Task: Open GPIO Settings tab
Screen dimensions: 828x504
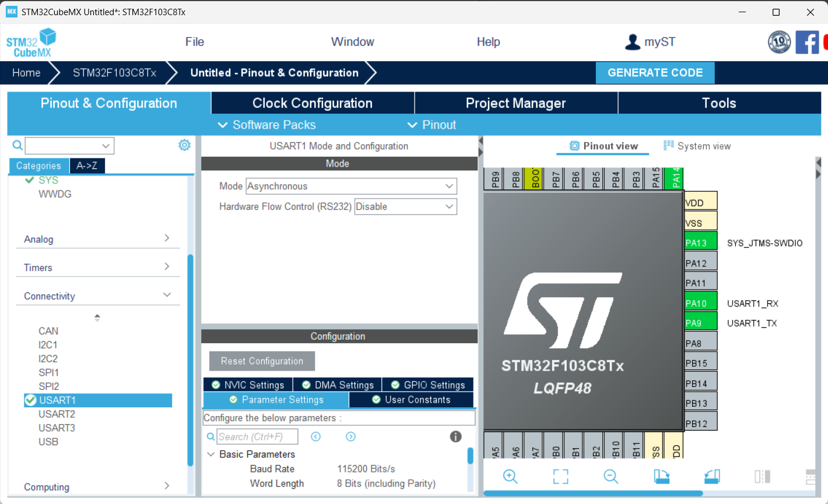Action: point(428,385)
